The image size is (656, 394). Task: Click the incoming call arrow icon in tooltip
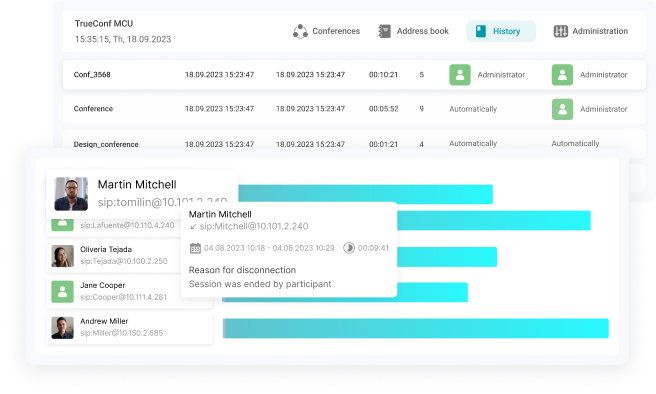click(x=193, y=227)
